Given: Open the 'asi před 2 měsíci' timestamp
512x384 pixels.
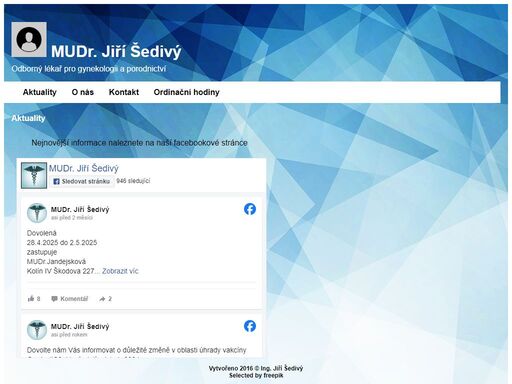Looking at the screenshot, I should (72, 218).
